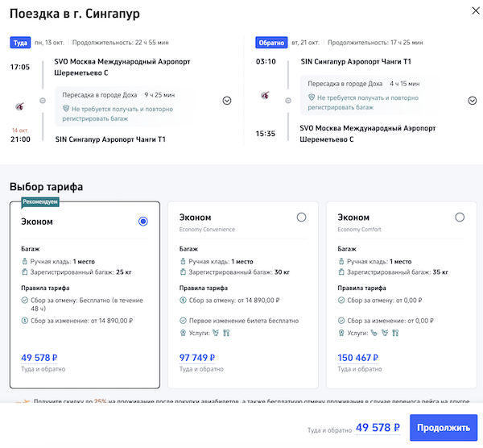
Task: Close the trip details dialog
Action: point(470,10)
